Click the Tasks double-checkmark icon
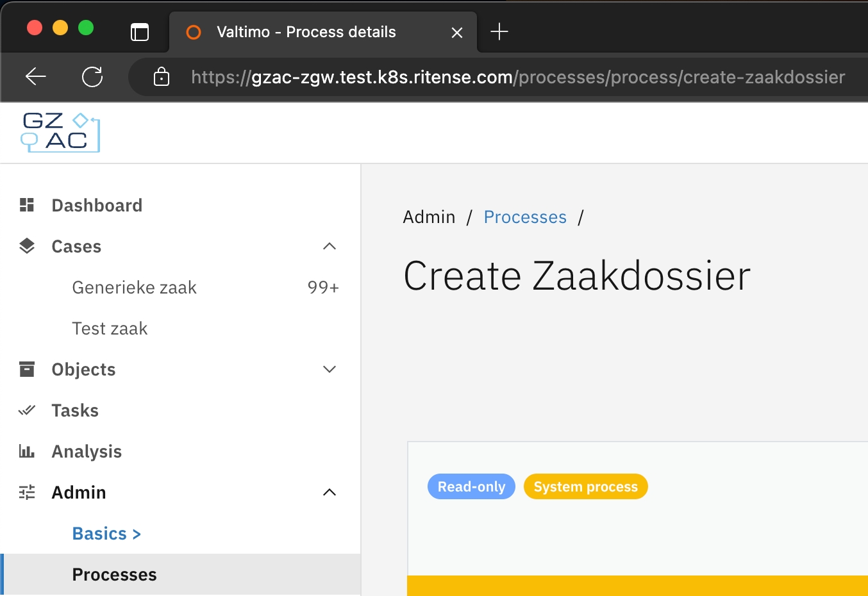 coord(27,410)
